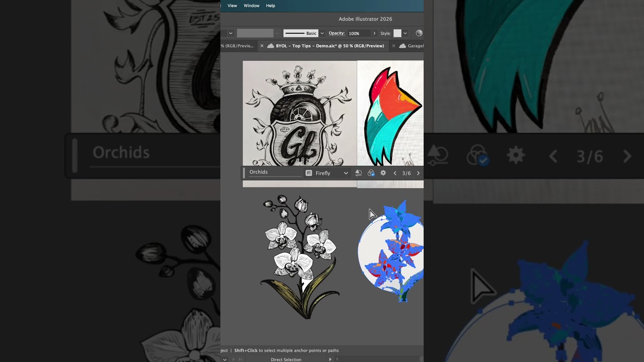Expand the Basic brush definition dropdown

[x=322, y=33]
